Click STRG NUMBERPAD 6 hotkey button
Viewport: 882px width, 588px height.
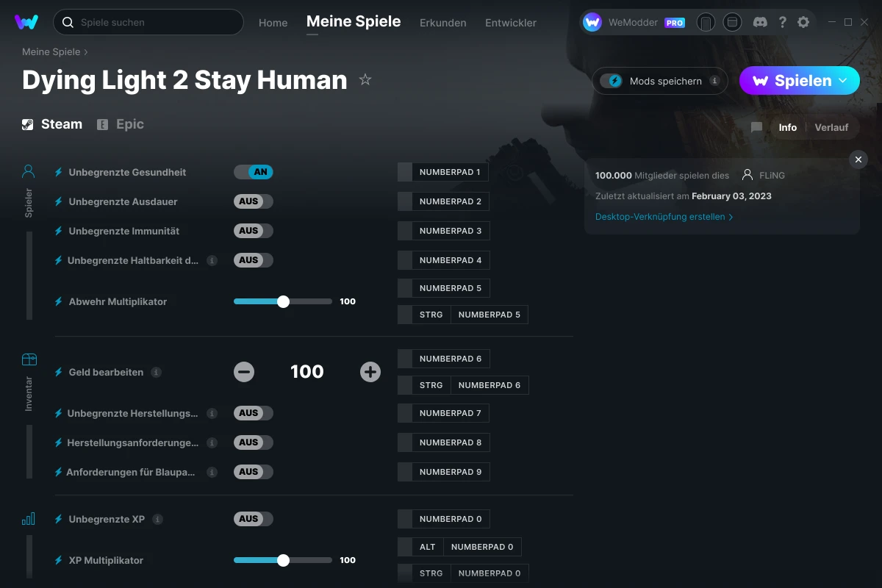point(463,385)
